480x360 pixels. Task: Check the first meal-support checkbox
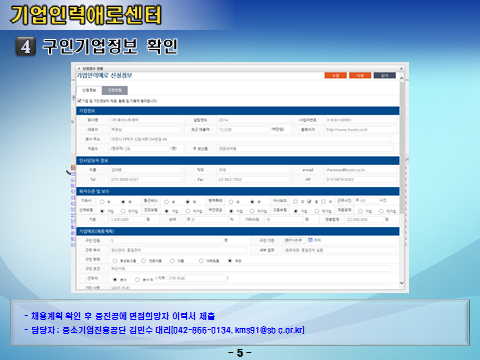[x=295, y=201]
